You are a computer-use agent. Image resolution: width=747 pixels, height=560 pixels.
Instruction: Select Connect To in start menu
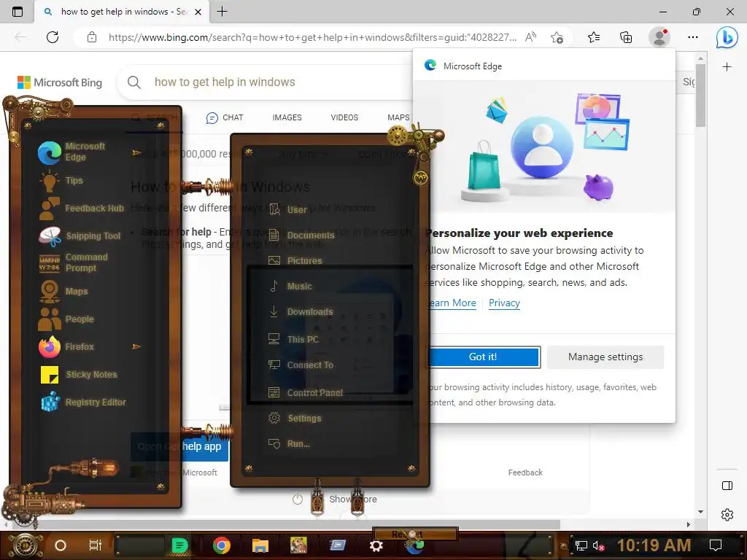coord(301,365)
